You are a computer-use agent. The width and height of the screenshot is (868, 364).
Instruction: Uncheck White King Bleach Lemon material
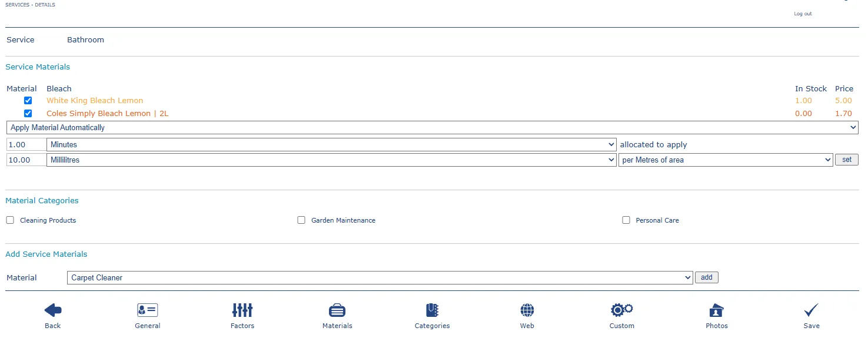click(x=28, y=101)
